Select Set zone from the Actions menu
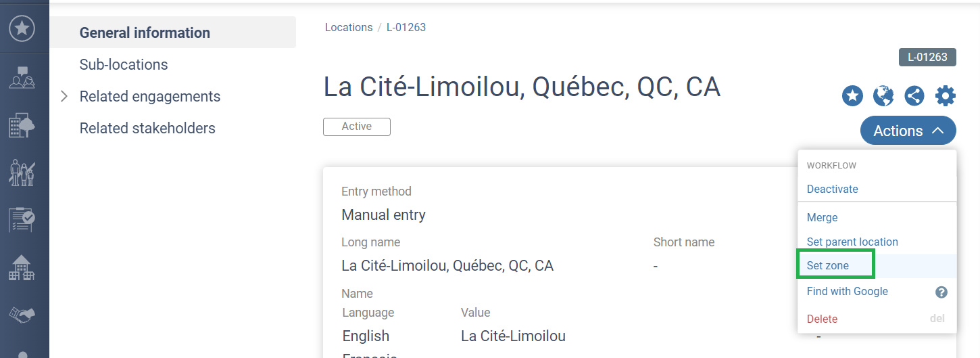Screen dimensions: 980x358 (x=828, y=266)
